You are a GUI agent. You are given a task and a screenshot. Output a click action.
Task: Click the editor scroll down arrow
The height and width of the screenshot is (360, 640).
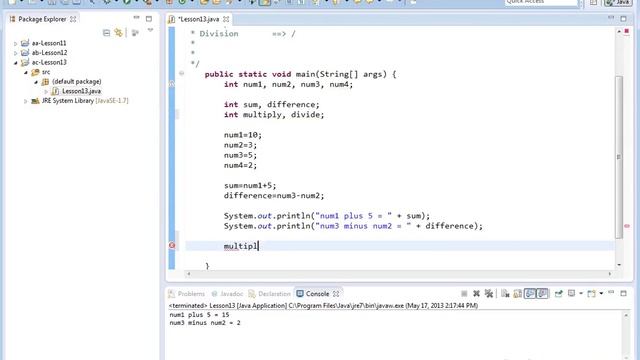[x=619, y=265]
